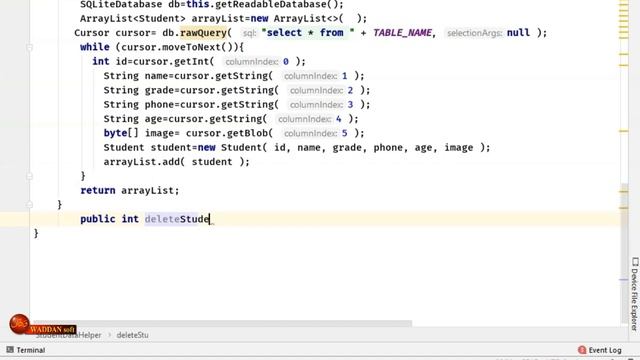Click the "String age" declaration
Viewport: 640px width, 360px height.
(x=133, y=119)
